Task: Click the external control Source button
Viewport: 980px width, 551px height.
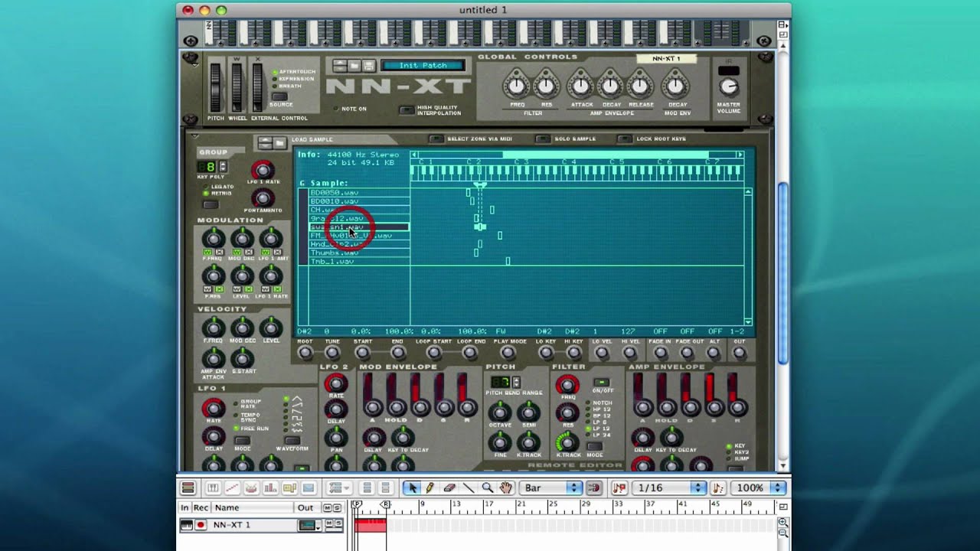Action: click(281, 96)
